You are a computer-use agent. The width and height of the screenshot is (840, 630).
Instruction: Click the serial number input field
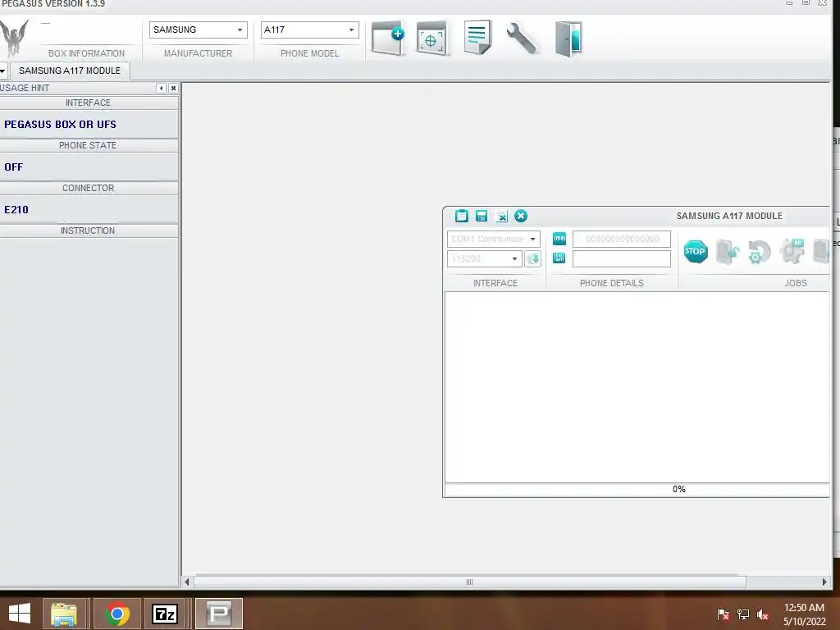point(622,258)
